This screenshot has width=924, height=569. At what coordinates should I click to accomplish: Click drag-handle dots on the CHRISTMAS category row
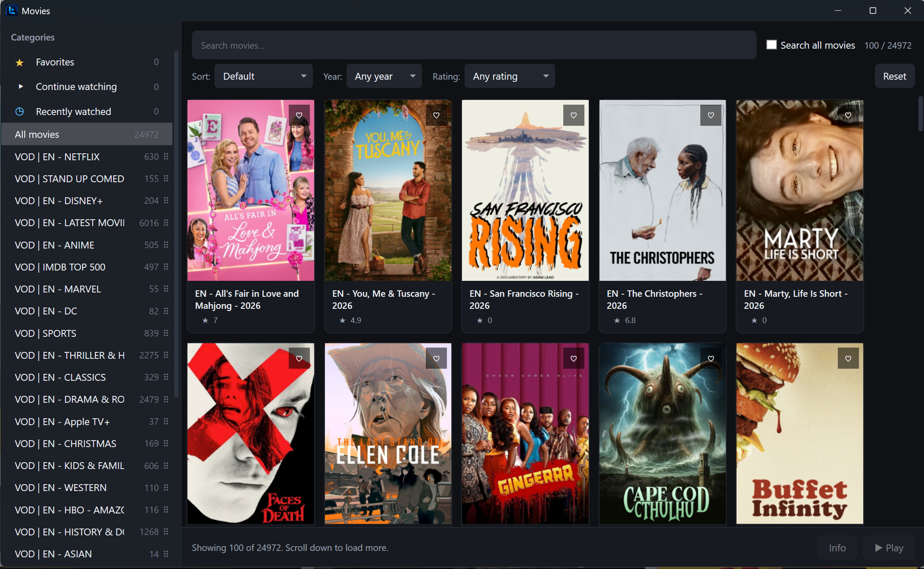[166, 443]
